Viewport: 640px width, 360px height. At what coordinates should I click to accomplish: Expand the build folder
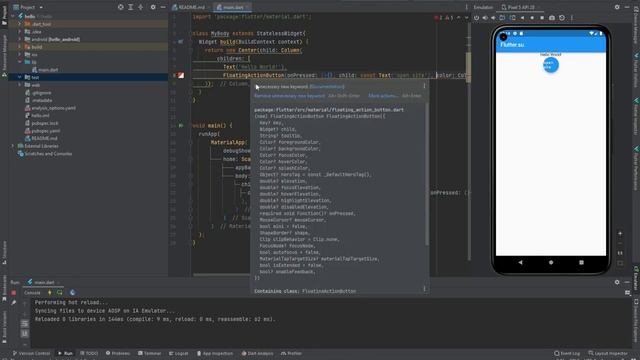coord(20,47)
